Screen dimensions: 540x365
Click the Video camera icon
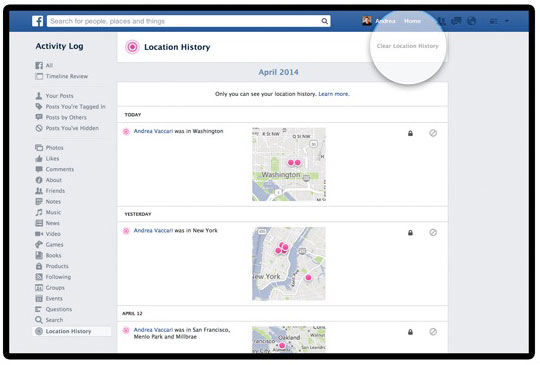[39, 234]
